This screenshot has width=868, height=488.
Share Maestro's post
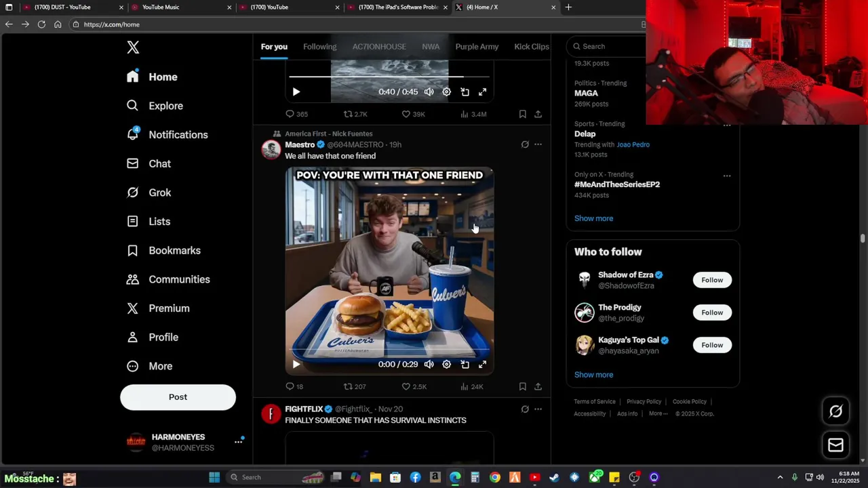point(538,386)
